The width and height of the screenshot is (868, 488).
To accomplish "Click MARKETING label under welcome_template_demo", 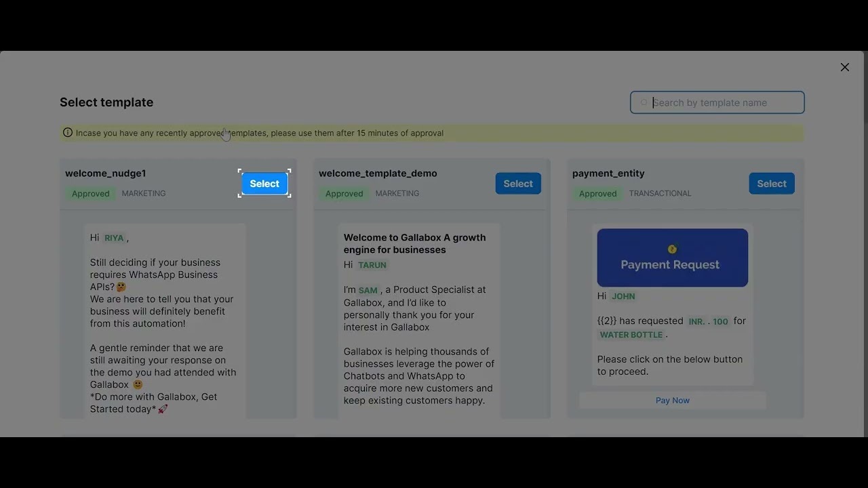I will point(397,194).
